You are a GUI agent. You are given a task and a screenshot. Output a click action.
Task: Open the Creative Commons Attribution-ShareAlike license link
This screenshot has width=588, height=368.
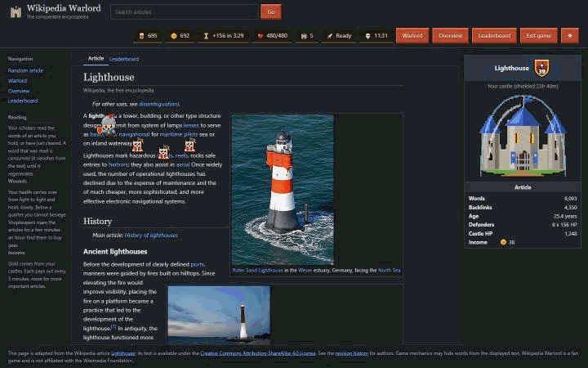pos(257,353)
